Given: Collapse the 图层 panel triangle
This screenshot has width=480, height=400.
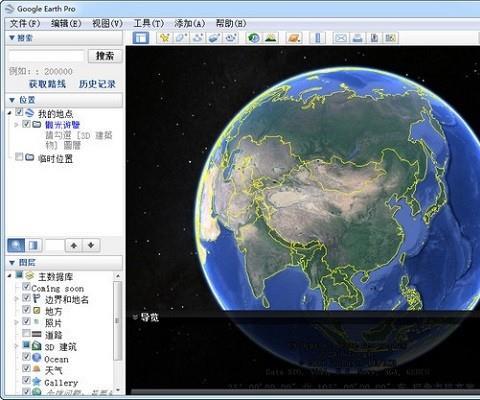Looking at the screenshot, I should pos(12,263).
